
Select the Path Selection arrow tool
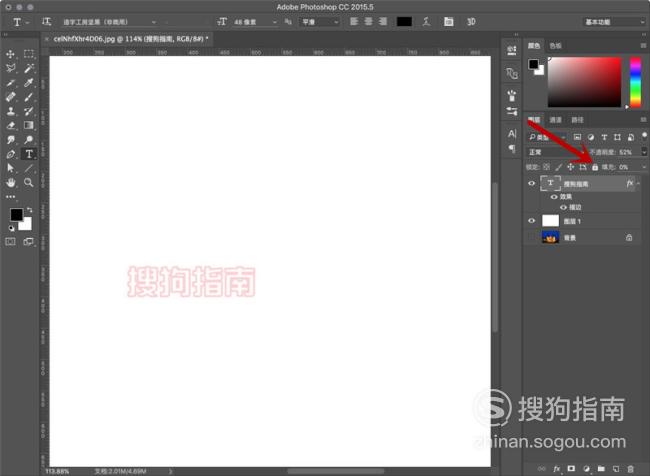(x=11, y=168)
